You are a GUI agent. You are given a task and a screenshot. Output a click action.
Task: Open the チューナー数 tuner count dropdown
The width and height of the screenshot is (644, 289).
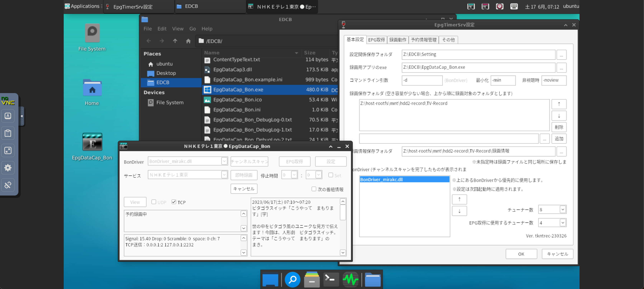[562, 210]
